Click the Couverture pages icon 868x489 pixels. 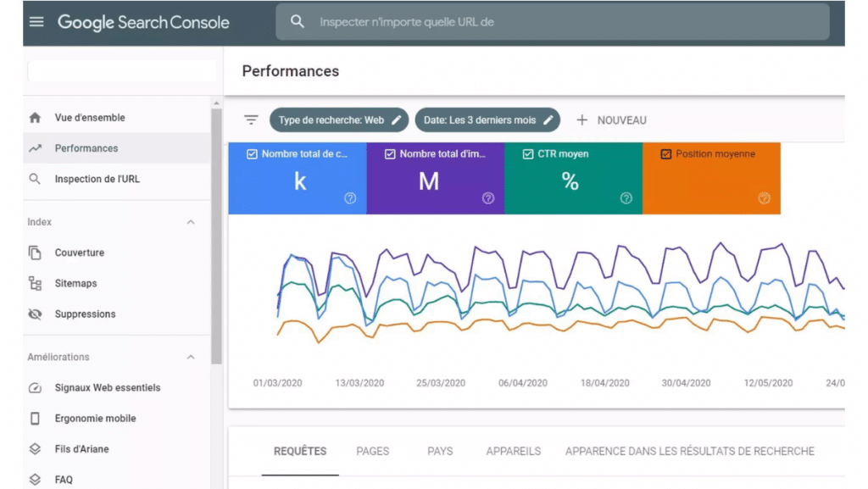(35, 253)
